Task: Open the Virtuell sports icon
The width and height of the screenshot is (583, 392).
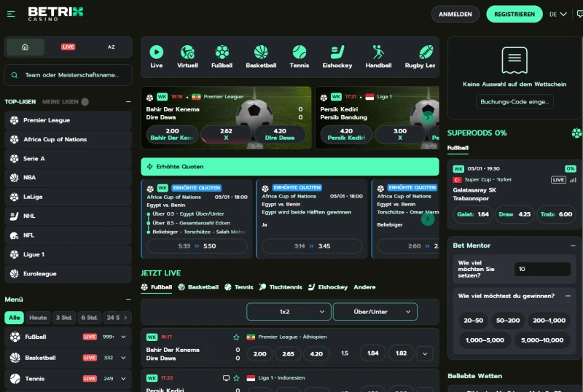Action: click(x=187, y=52)
